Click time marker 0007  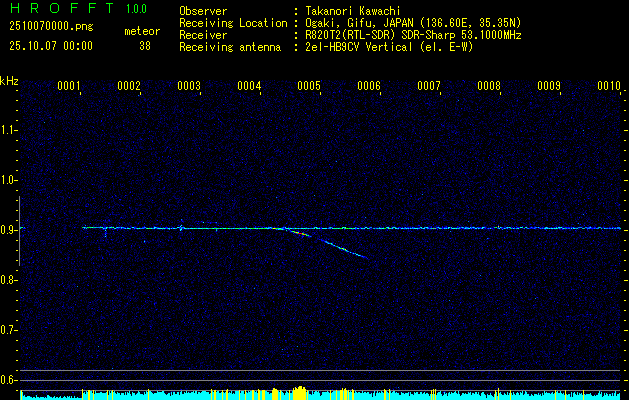tap(429, 86)
